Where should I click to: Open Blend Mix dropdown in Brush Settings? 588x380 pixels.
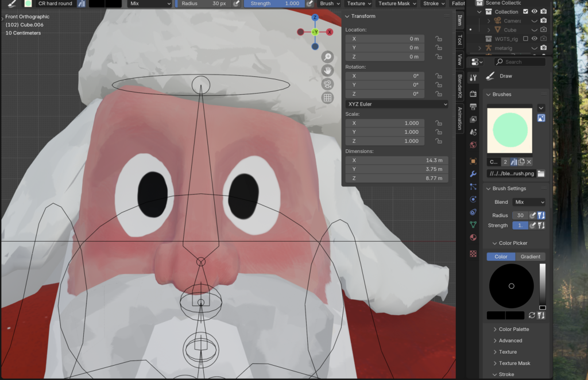tap(529, 202)
